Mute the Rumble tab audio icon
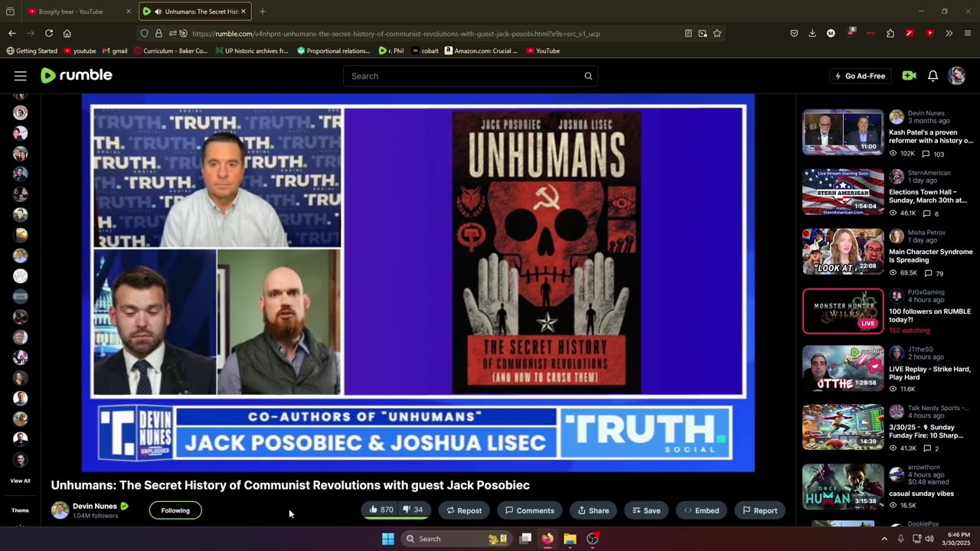 click(158, 11)
